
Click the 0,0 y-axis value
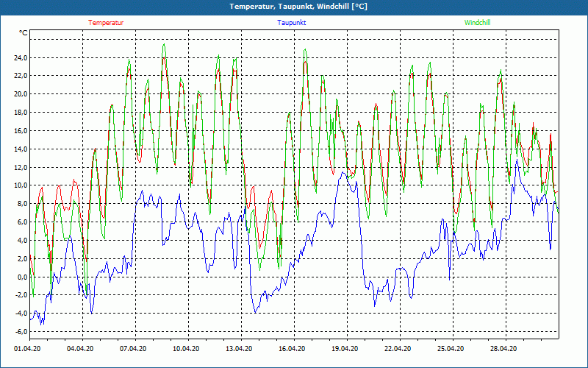(21, 277)
